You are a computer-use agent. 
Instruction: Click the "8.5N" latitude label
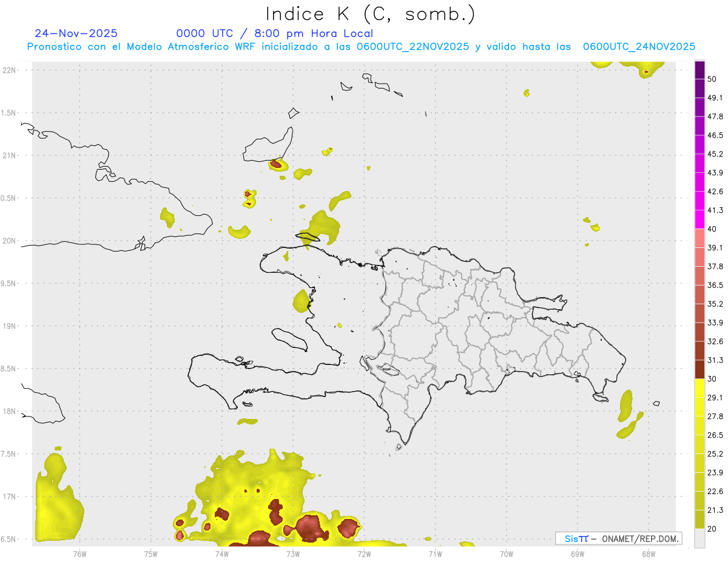[x=9, y=369]
